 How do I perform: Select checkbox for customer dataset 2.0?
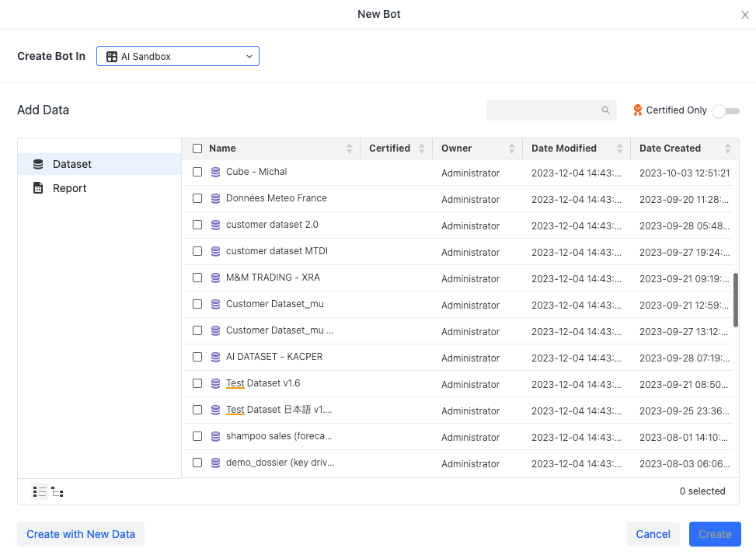[197, 225]
